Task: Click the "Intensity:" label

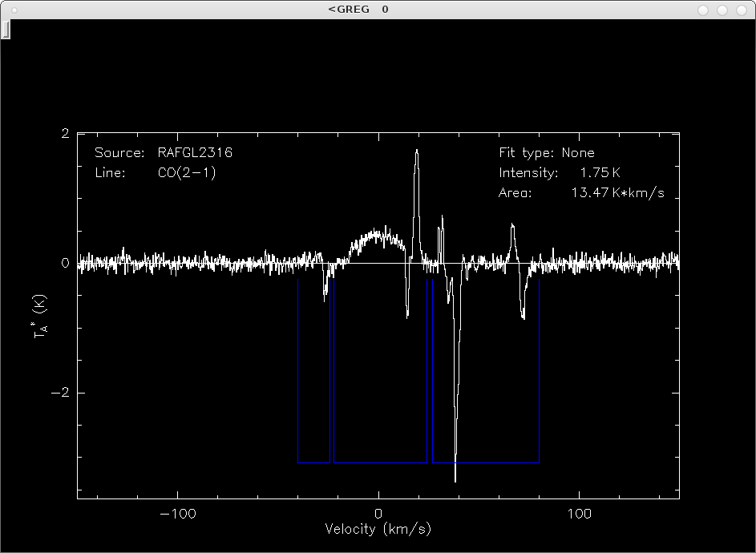Action: [528, 173]
